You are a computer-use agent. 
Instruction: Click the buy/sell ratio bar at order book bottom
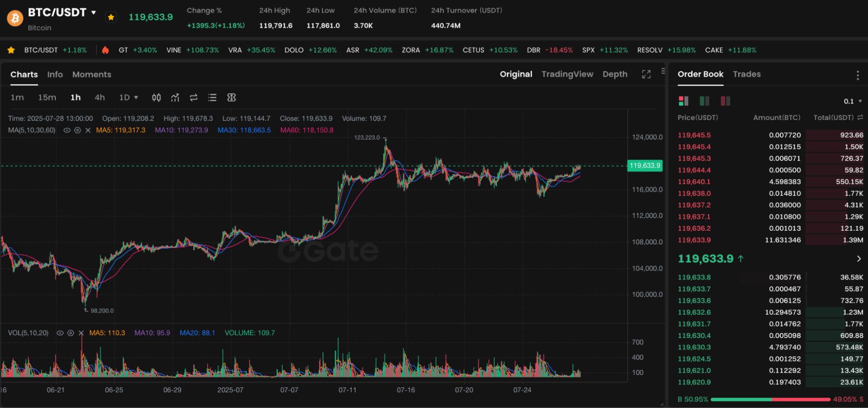tap(770, 399)
